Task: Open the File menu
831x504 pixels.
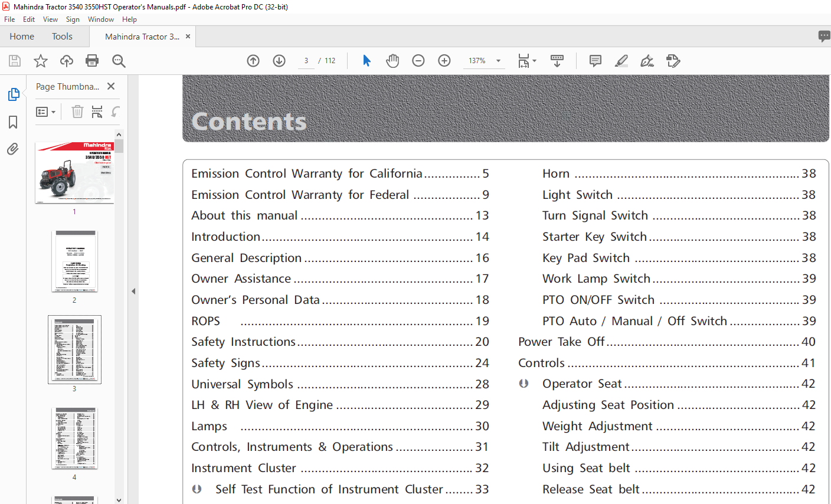Action: pos(9,19)
